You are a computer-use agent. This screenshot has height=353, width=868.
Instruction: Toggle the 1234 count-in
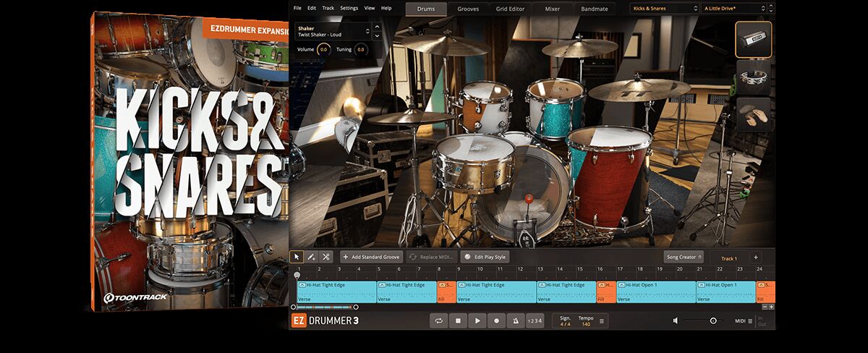(534, 320)
